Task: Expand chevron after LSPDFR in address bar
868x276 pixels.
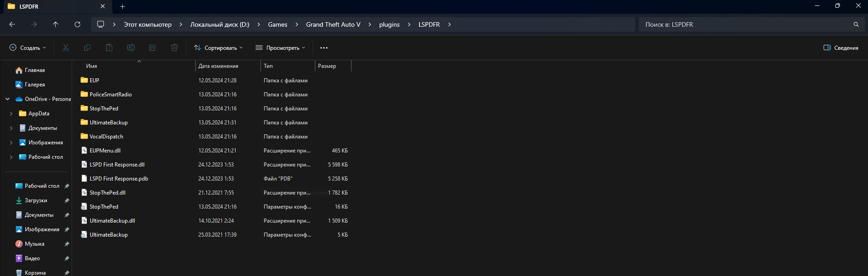Action: (x=449, y=24)
